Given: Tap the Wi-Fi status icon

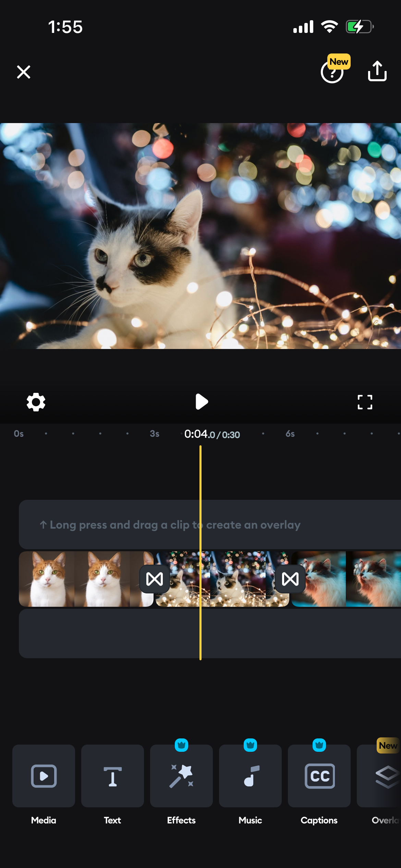Looking at the screenshot, I should coord(329,26).
